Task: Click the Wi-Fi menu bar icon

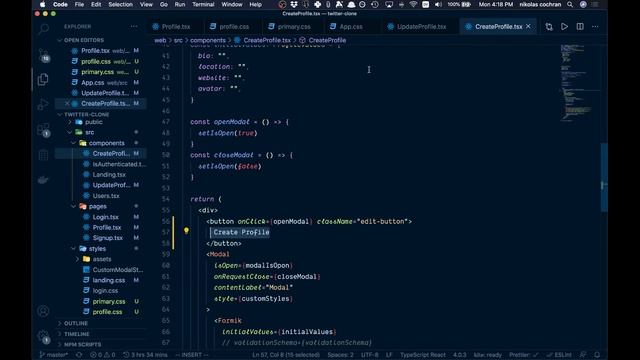Action: click(413, 4)
